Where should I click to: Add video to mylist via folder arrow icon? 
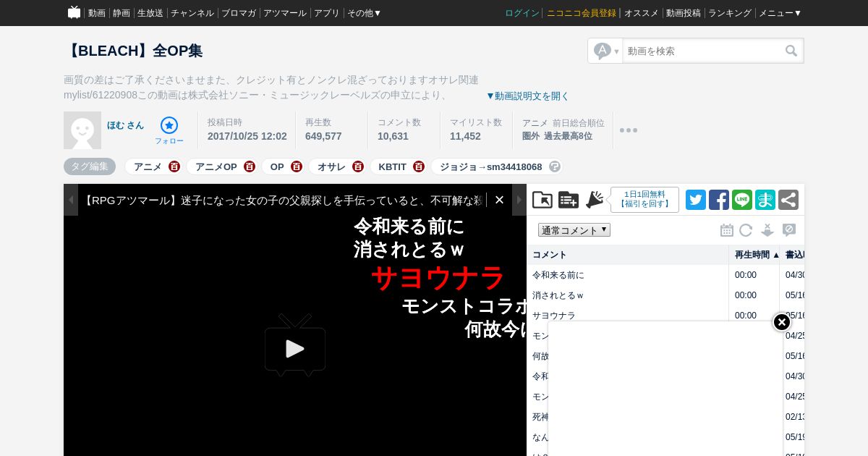point(542,200)
